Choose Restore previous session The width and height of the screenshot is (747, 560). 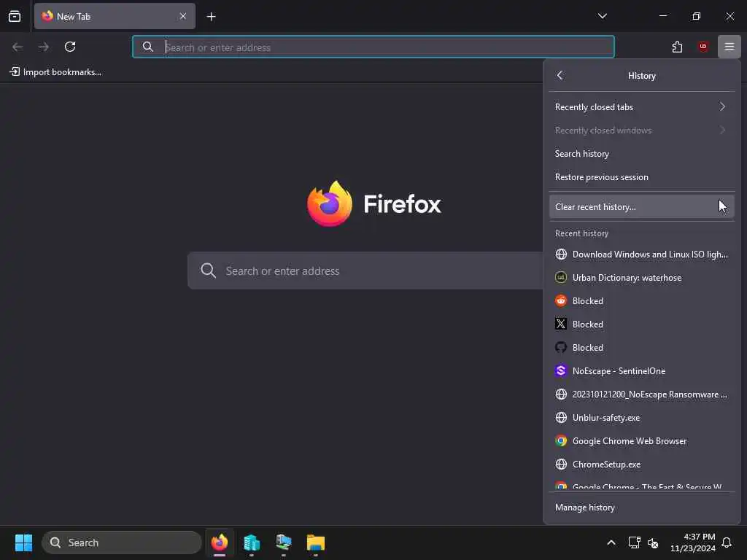[x=642, y=176]
